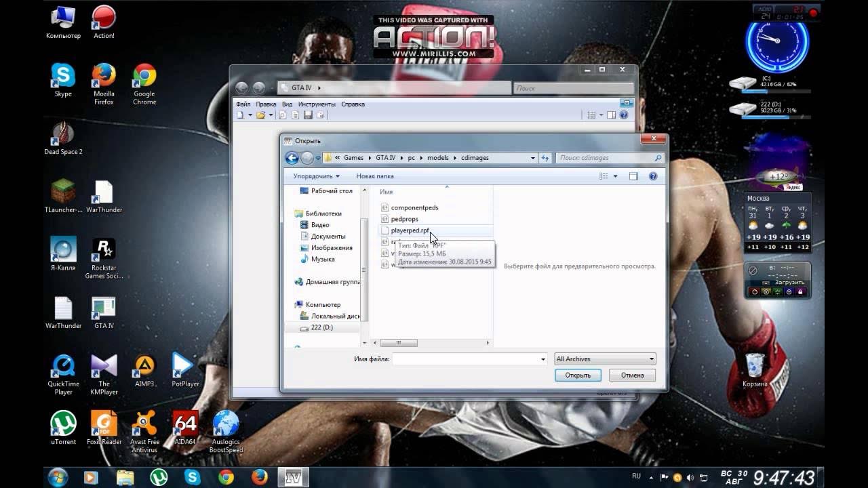Toggle the preview pane icon in the dialog
868x488 pixels.
tap(633, 176)
